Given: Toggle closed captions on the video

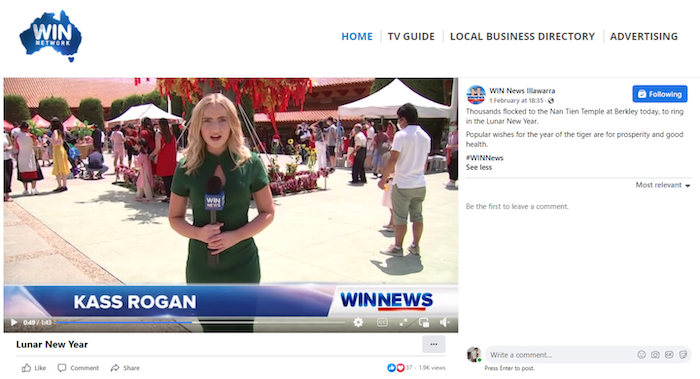Looking at the screenshot, I should coord(382,322).
